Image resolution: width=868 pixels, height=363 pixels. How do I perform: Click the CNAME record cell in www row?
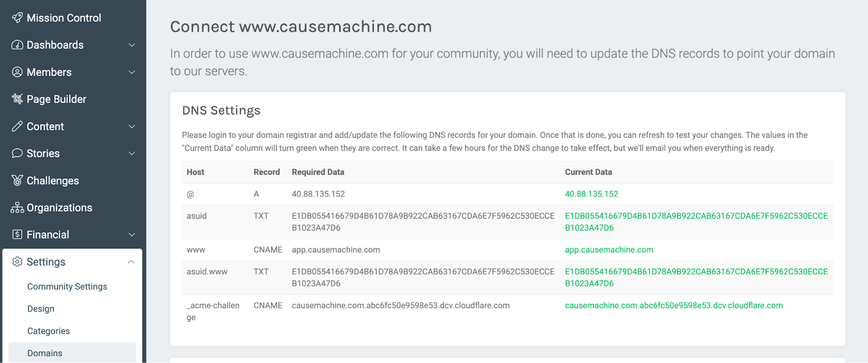pyautogui.click(x=268, y=250)
